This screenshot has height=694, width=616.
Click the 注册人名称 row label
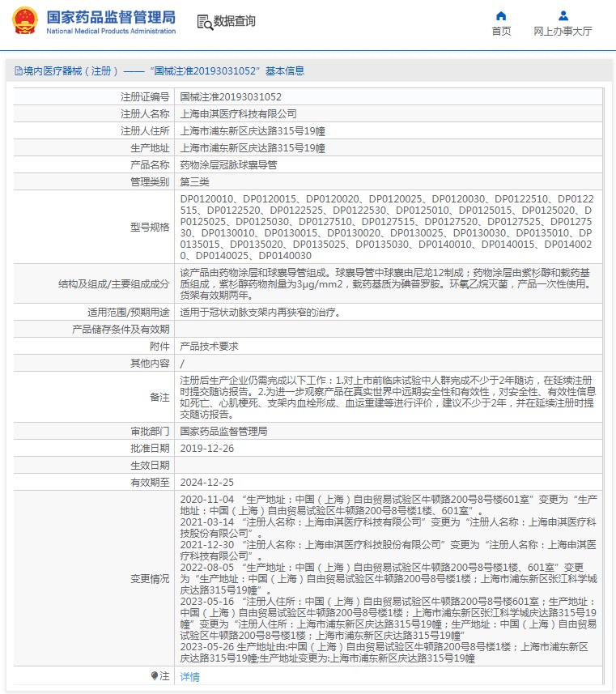[x=145, y=113]
